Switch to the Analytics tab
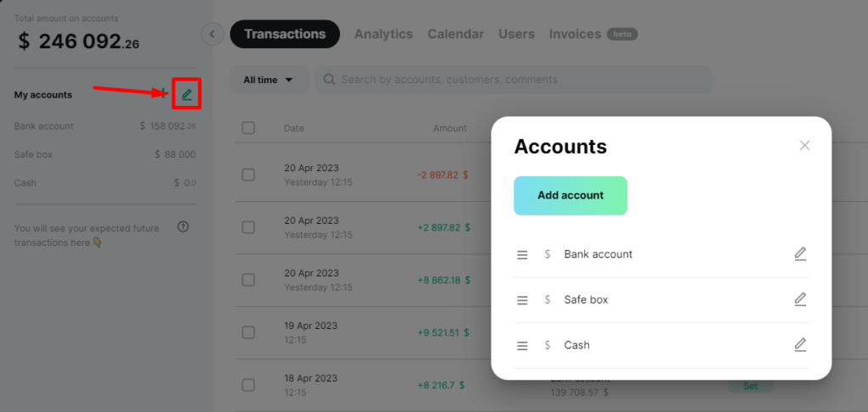 coord(384,34)
